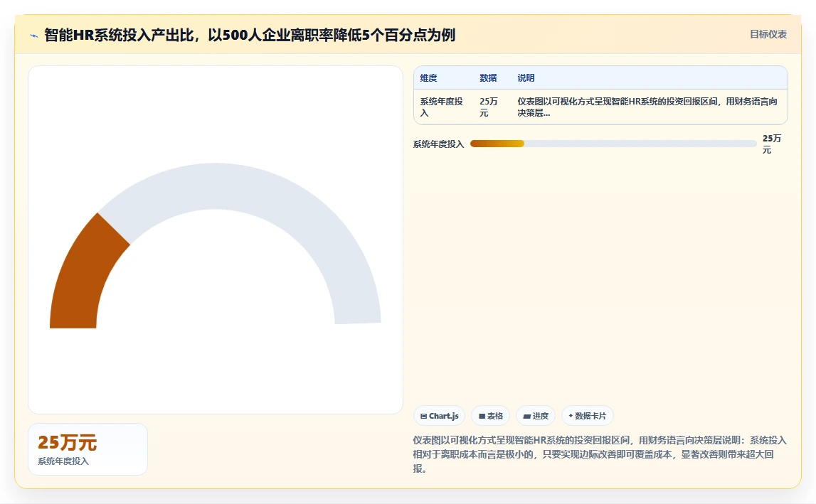The width and height of the screenshot is (816, 504).
Task: Select the 进度 tag chip
Action: tap(536, 416)
